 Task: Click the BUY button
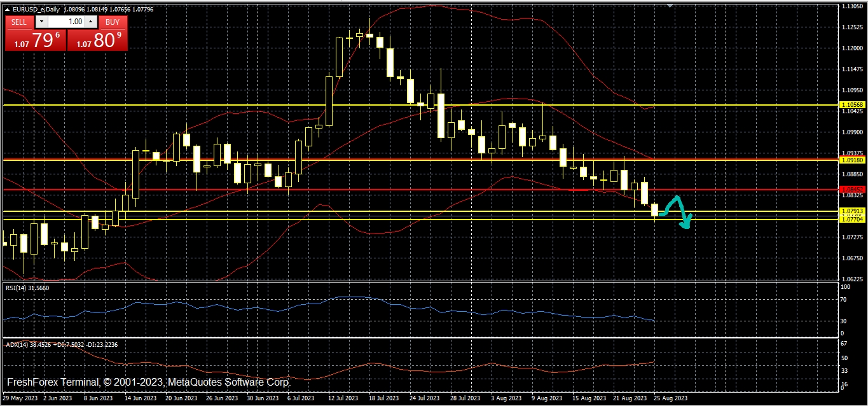click(x=113, y=22)
